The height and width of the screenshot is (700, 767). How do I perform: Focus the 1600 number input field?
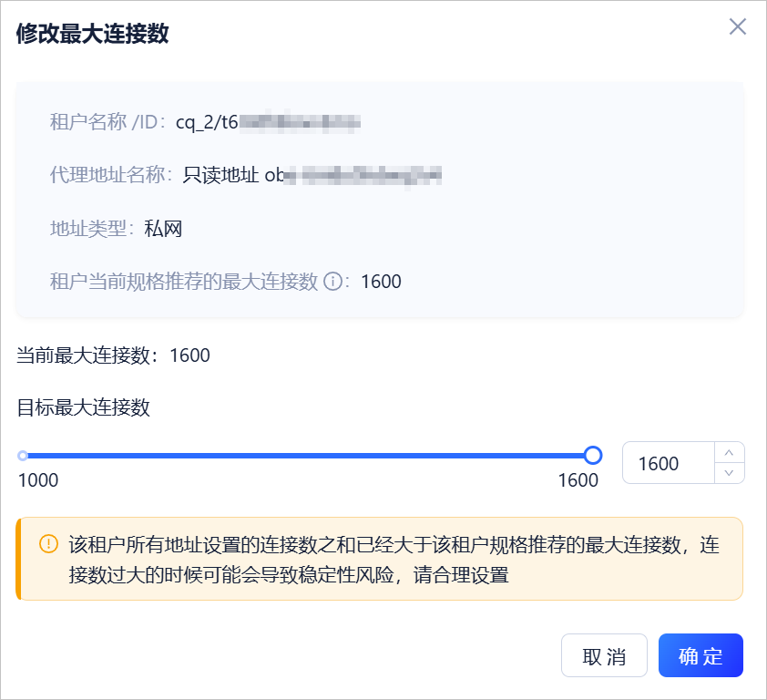point(669,463)
